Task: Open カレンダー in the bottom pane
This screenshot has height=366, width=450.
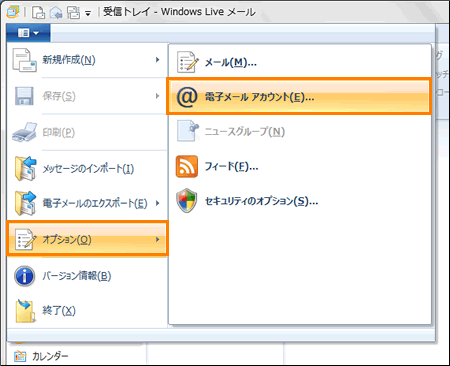Action: point(50,356)
